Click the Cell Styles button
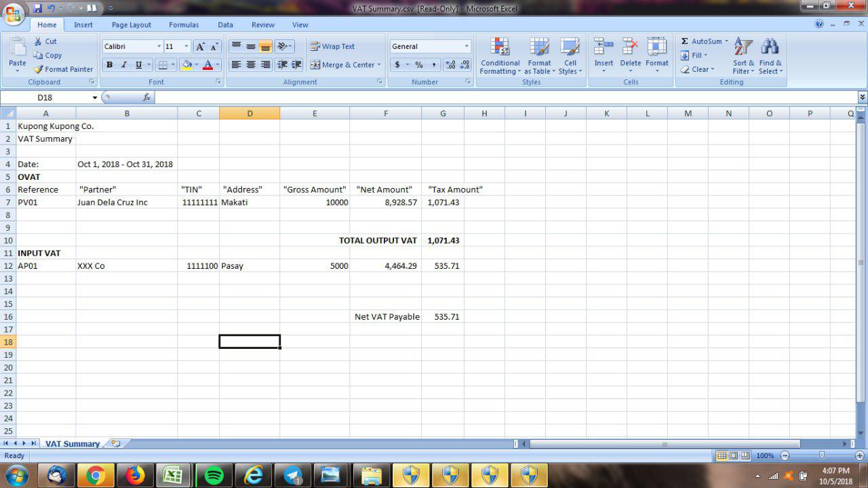This screenshot has height=488, width=868. coord(570,57)
